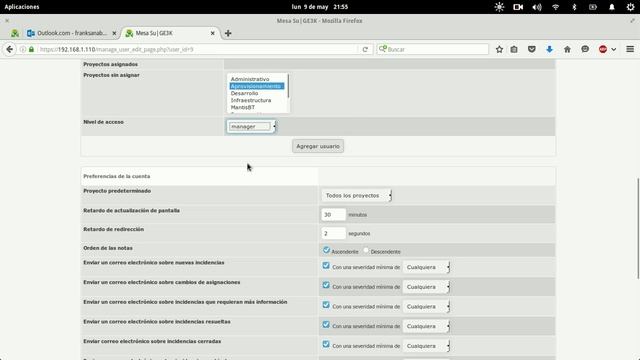Open the date and time calendar indicator

[x=320, y=7]
